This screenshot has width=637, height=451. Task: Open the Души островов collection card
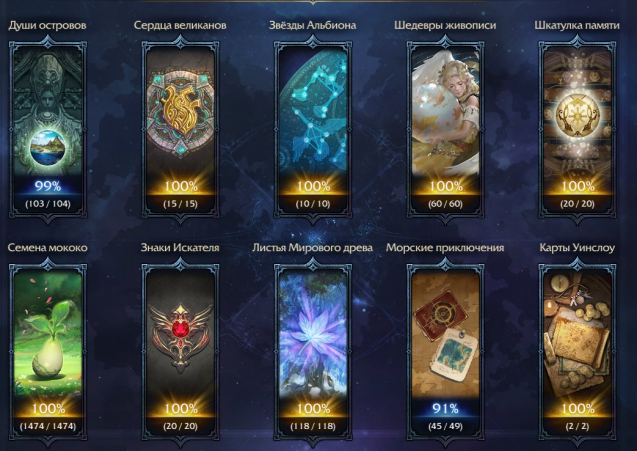tap(48, 129)
